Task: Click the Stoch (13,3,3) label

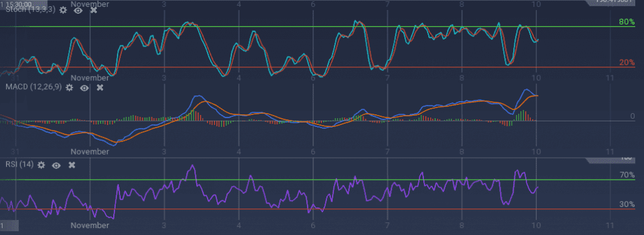Action: (30, 9)
